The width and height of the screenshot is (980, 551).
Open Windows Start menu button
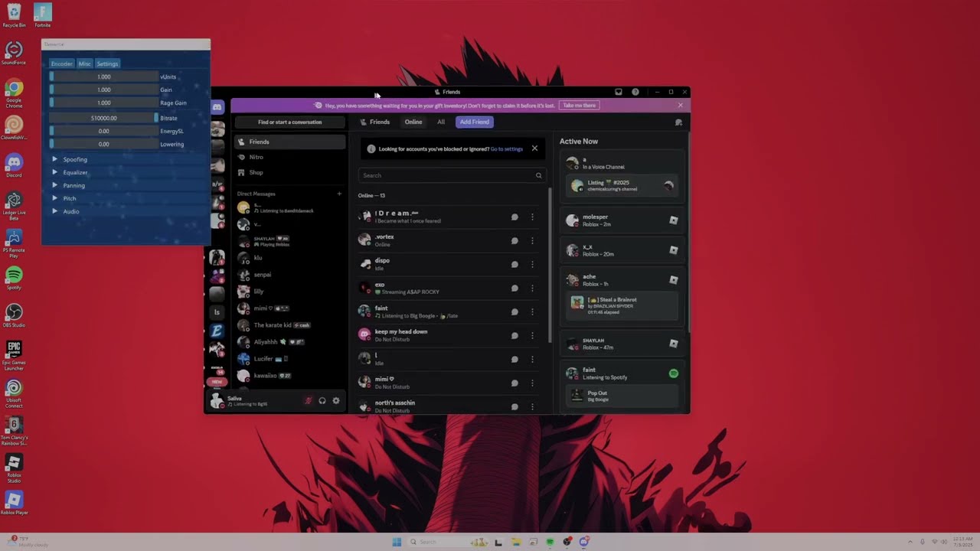(x=397, y=542)
